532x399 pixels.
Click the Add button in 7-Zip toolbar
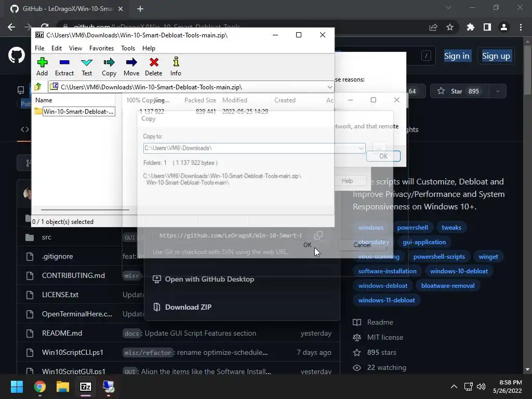(x=42, y=66)
